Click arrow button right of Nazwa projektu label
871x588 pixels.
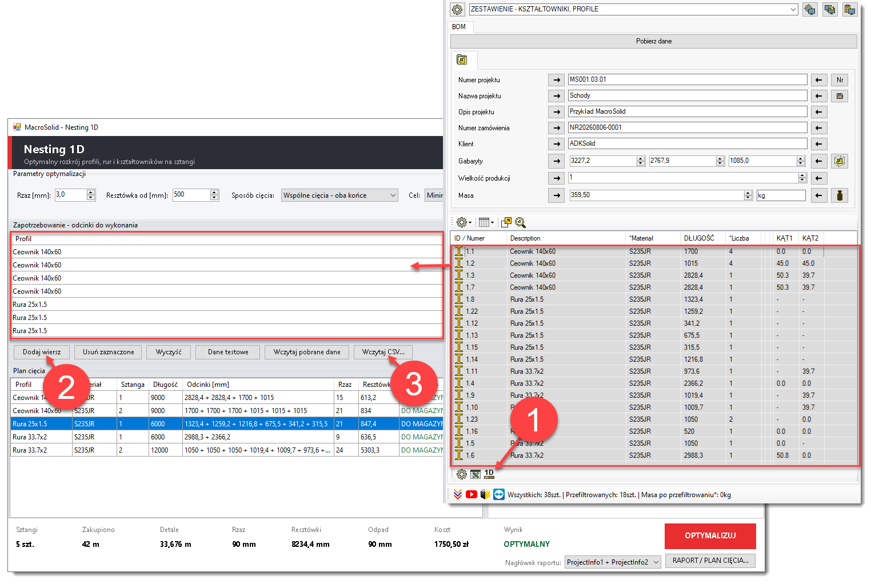coord(556,96)
